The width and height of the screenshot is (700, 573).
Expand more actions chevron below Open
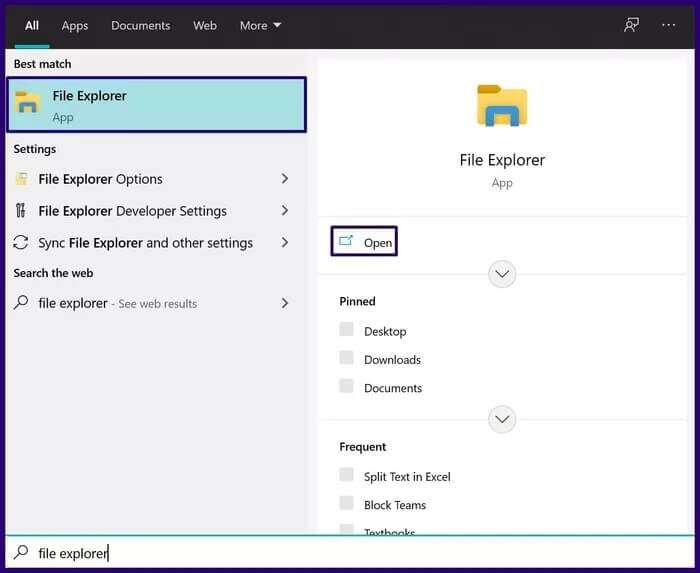(x=502, y=274)
